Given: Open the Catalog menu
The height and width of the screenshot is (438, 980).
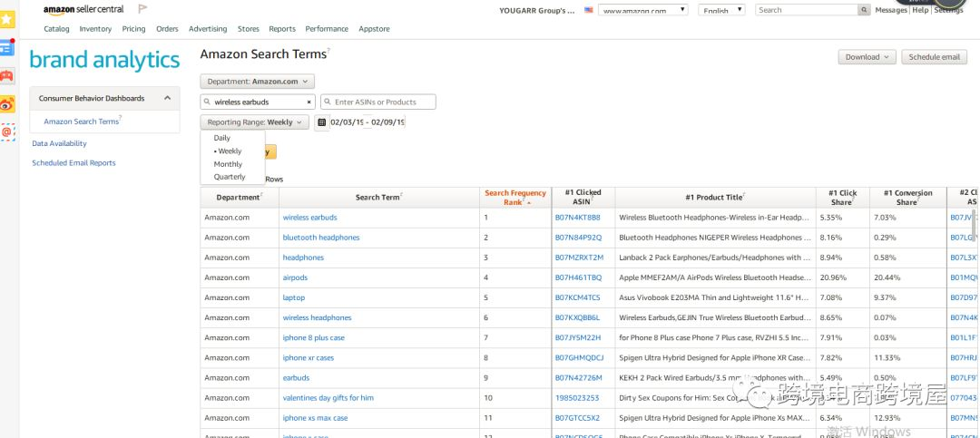Looking at the screenshot, I should 57,29.
